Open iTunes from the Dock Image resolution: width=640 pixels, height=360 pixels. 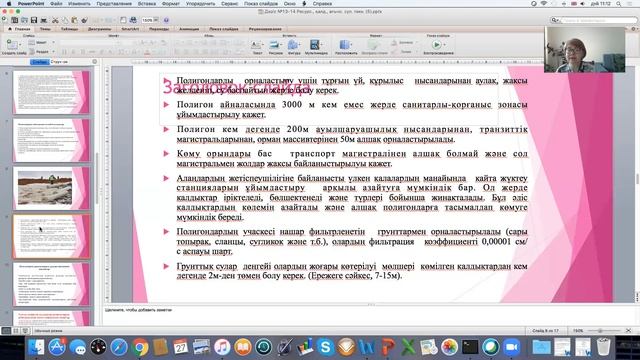[x=222, y=347]
